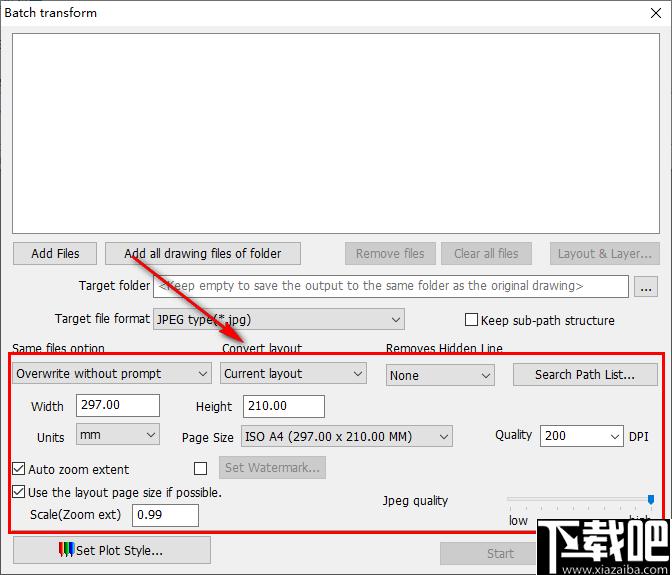The width and height of the screenshot is (672, 575).
Task: Click the Add Files button
Action: pyautogui.click(x=55, y=254)
